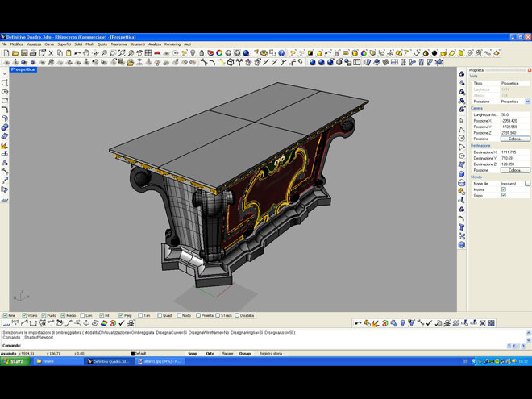Click the Titolo field showing Prospettica
532x399 pixels.
(x=515, y=83)
